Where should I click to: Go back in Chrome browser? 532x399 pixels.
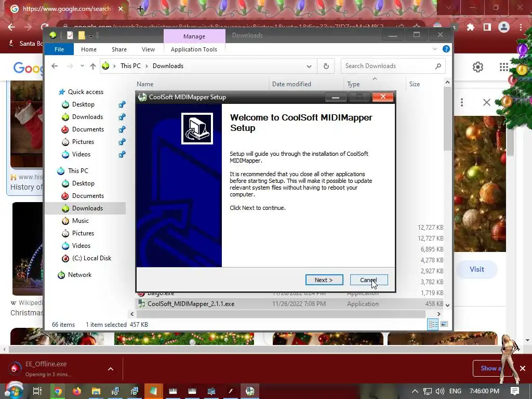pyautogui.click(x=11, y=27)
